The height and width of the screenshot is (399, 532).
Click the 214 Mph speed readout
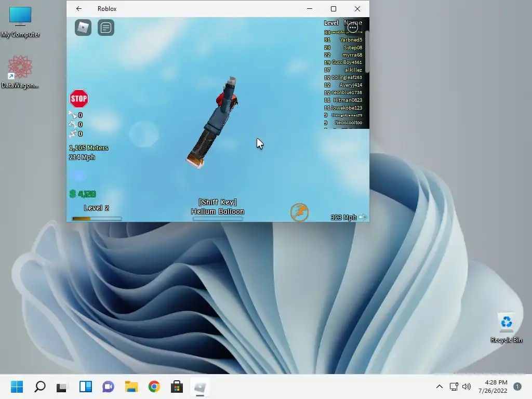82,157
